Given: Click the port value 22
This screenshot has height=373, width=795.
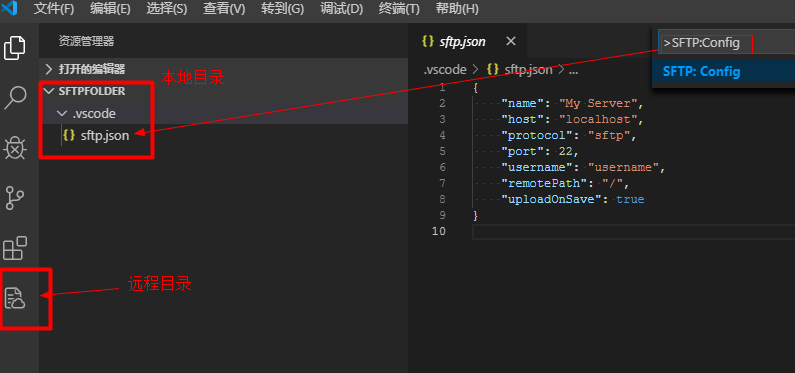Looking at the screenshot, I should (565, 152).
